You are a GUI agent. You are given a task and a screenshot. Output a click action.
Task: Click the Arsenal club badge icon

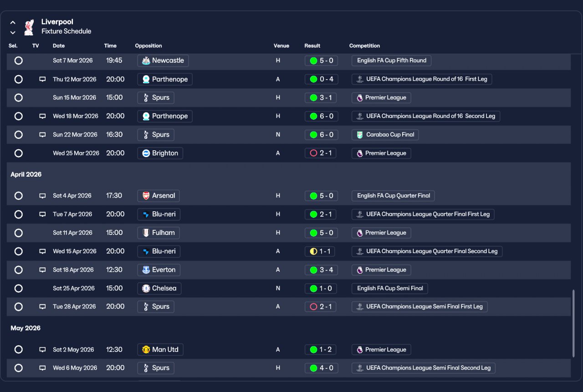[146, 196]
